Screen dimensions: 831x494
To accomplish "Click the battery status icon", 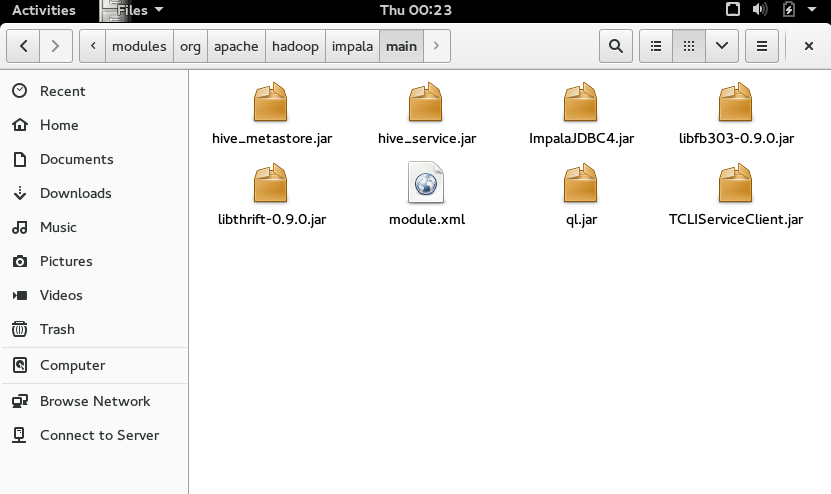I will click(x=789, y=10).
